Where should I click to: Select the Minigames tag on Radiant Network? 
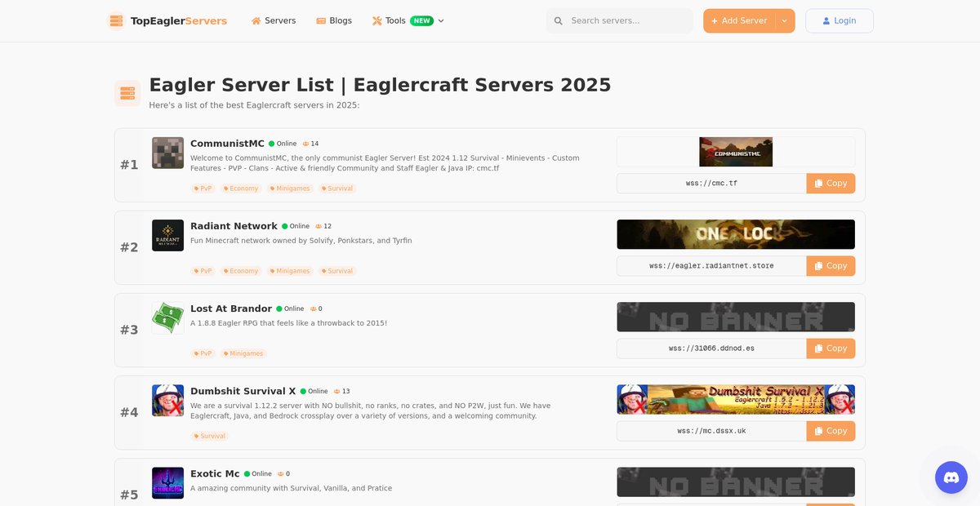290,271
